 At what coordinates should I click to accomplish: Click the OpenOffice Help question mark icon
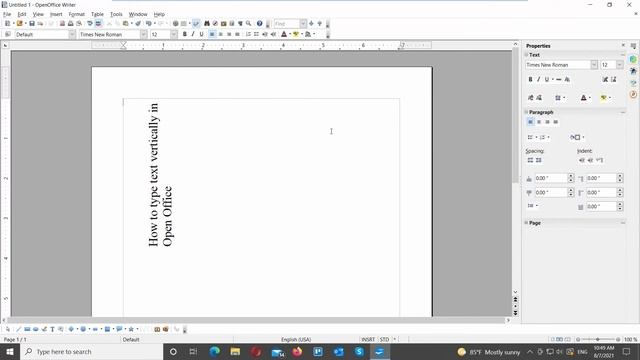pyautogui.click(x=259, y=24)
